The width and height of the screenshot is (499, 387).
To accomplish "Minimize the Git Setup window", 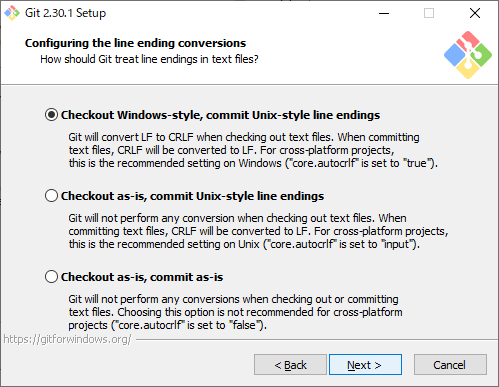I will tap(384, 13).
